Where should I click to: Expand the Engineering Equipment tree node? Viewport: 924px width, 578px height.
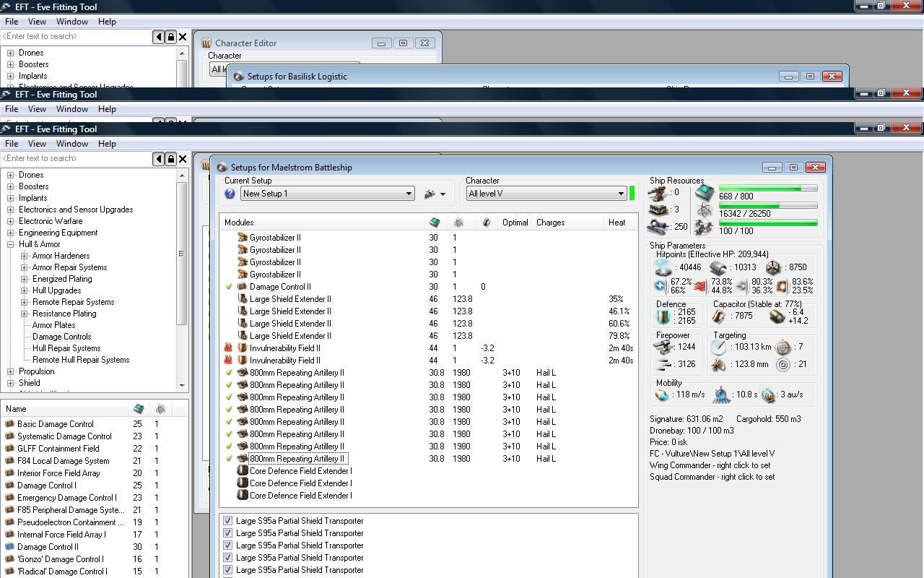11,233
